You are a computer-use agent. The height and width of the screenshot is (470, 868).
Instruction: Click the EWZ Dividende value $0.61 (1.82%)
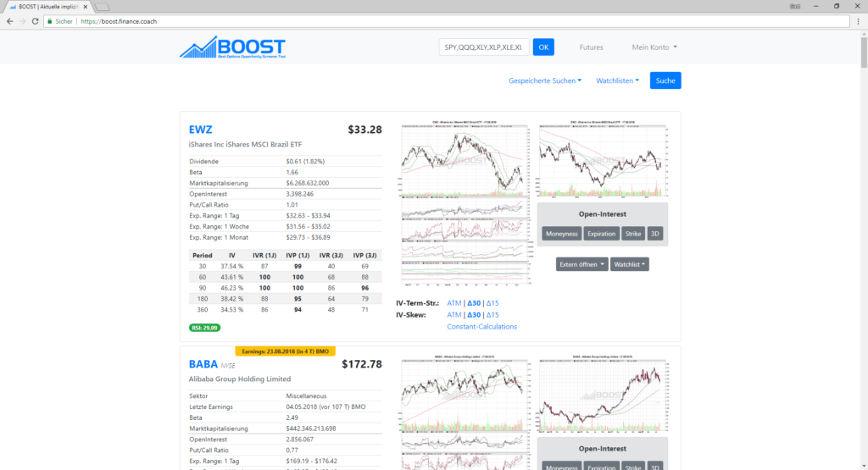tap(305, 162)
